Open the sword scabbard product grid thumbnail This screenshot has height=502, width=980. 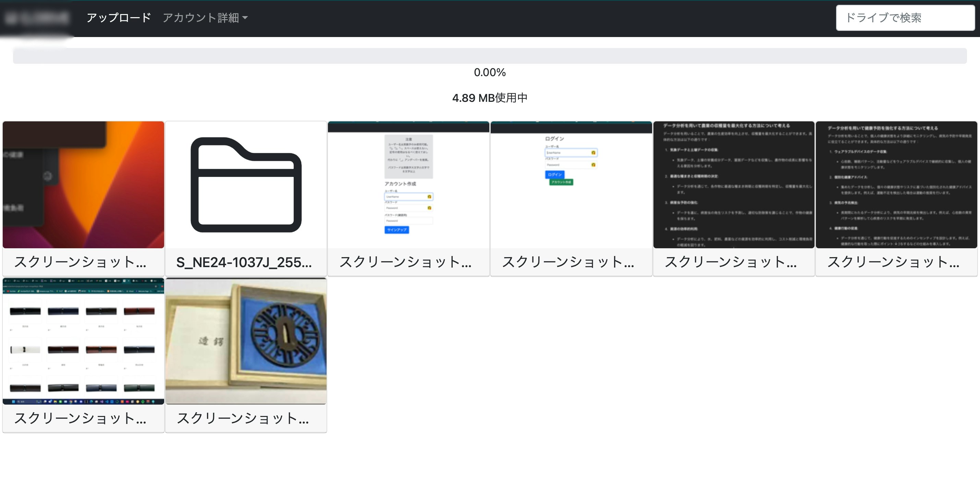tap(83, 341)
